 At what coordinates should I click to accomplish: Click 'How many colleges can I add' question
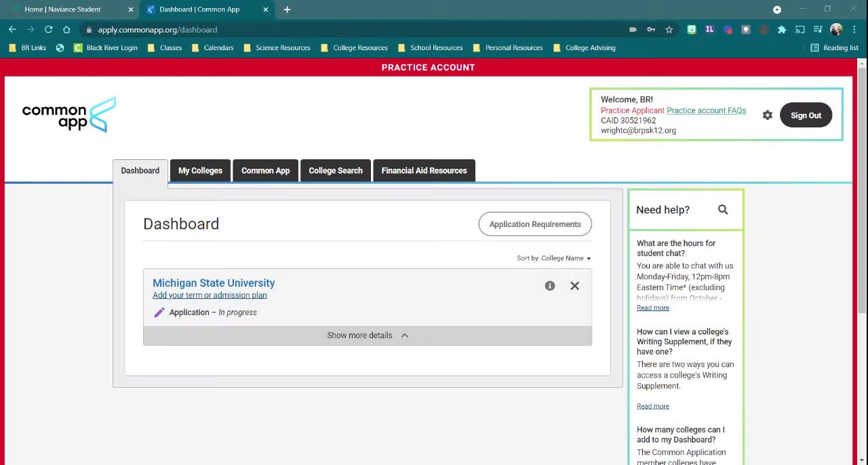pos(681,434)
